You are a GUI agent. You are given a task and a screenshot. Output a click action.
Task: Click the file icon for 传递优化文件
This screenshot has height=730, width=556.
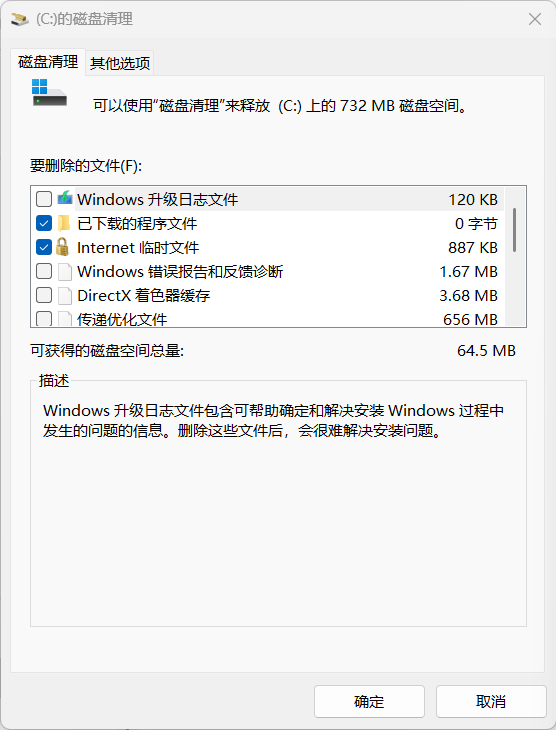tap(65, 319)
